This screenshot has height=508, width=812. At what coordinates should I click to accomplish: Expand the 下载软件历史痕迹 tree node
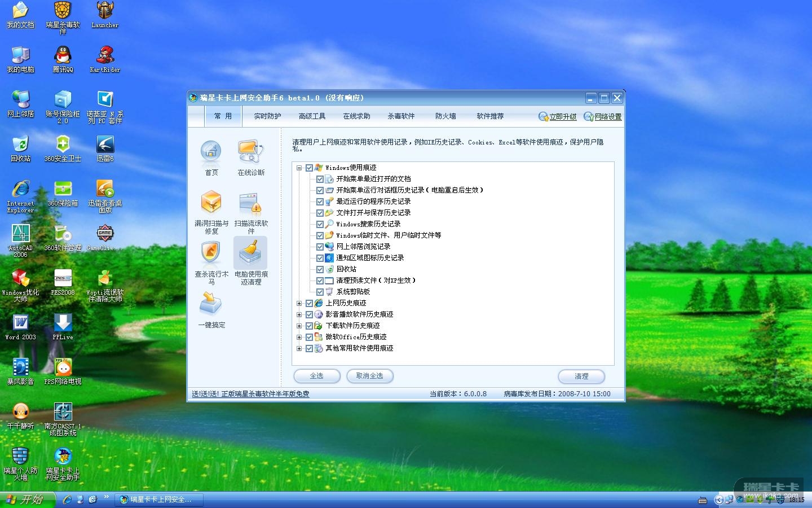pyautogui.click(x=299, y=326)
